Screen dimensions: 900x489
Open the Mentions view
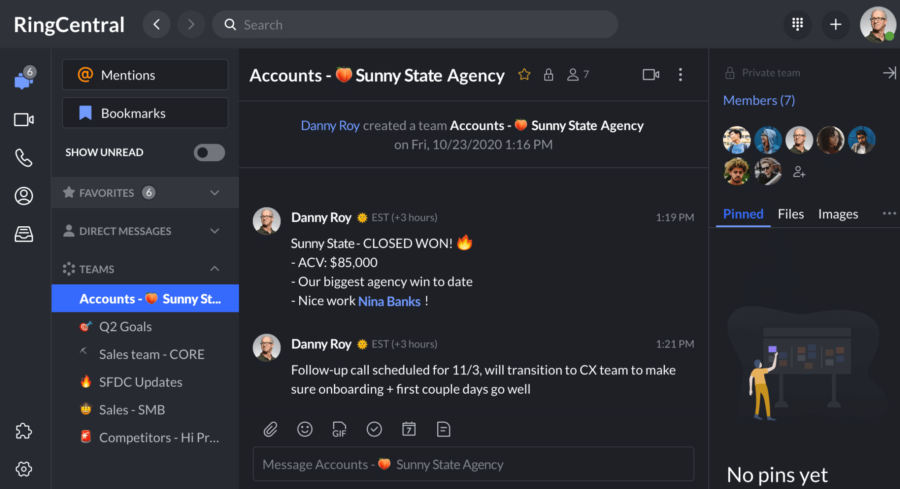coord(145,75)
